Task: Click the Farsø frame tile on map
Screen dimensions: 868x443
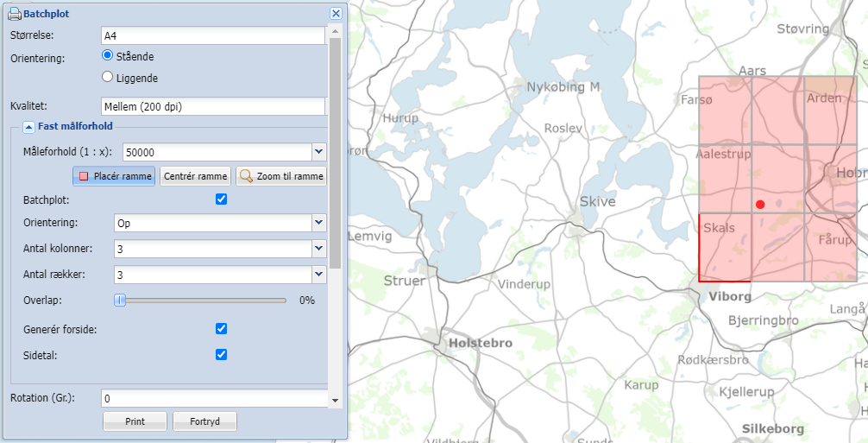Action: (x=725, y=111)
